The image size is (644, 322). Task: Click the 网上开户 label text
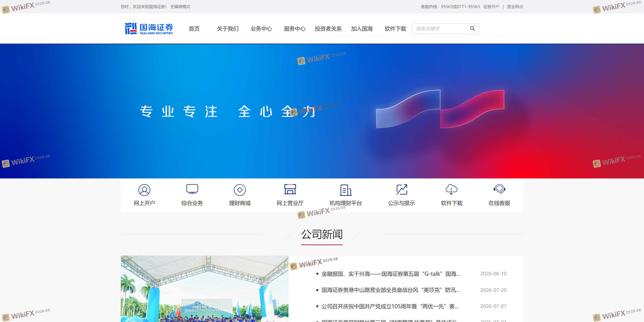pyautogui.click(x=144, y=203)
